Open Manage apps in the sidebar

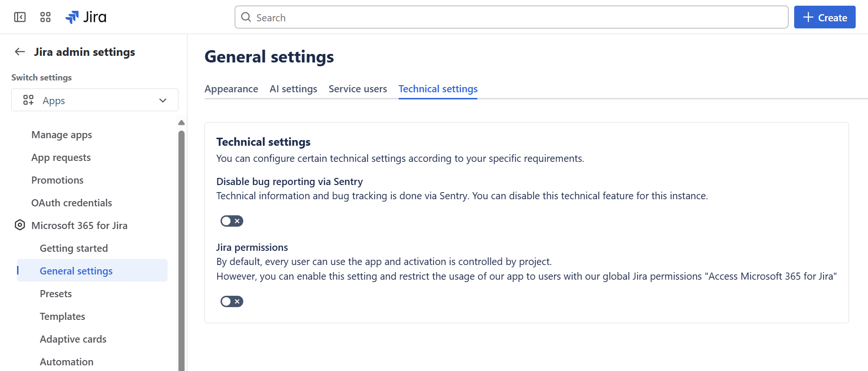click(62, 135)
